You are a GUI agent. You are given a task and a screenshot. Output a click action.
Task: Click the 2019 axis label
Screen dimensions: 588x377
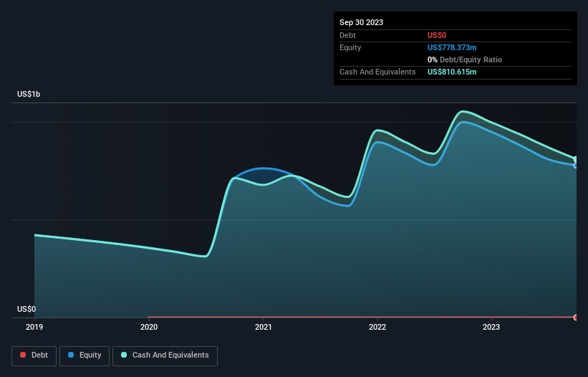[x=34, y=327]
